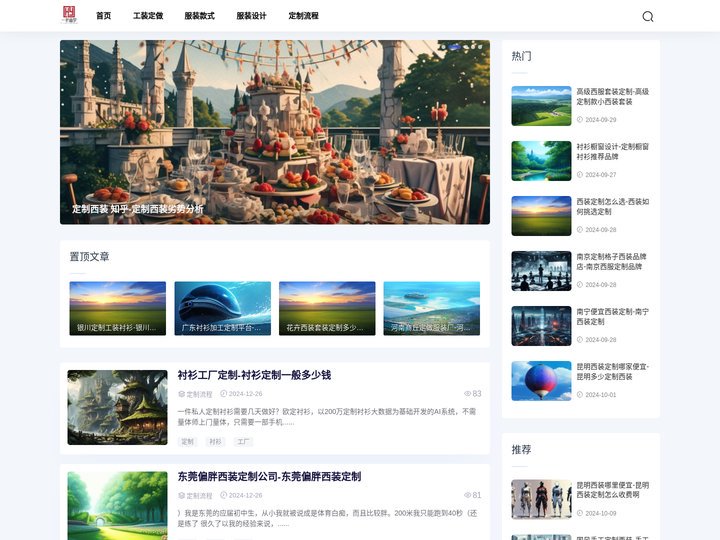
Task: Click the clock icon beside 2024-12-26 in 衬衫工厂定制
Action: point(224,394)
